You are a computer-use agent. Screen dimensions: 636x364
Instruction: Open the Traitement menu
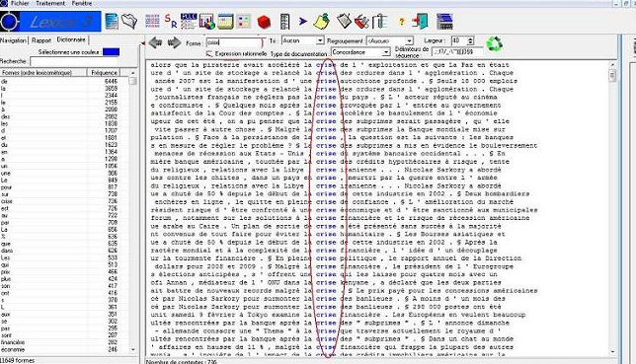coord(50,3)
